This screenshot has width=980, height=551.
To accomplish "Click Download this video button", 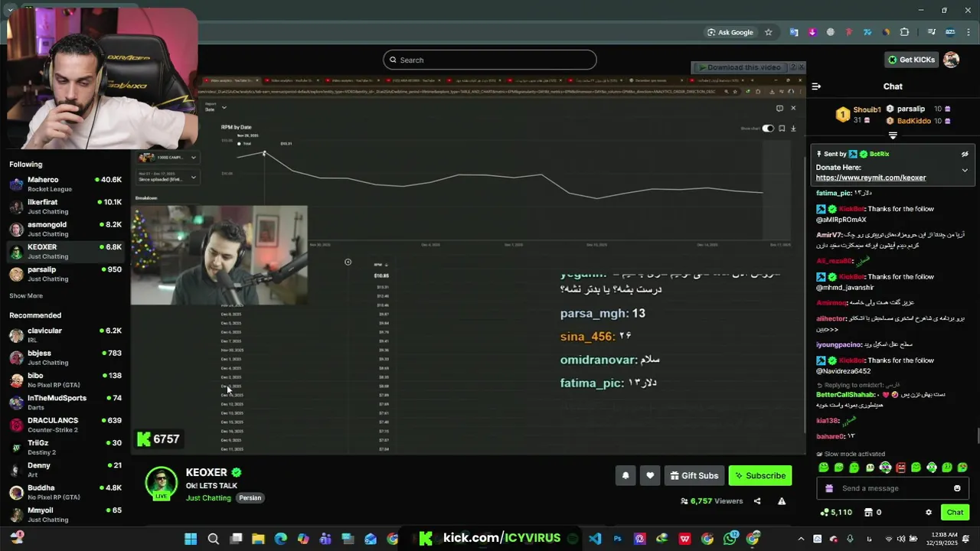I will (740, 67).
